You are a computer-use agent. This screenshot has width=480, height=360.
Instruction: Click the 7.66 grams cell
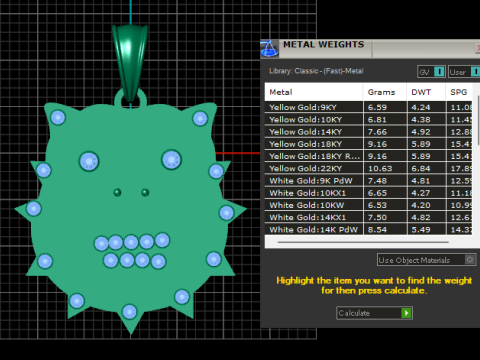click(x=385, y=132)
